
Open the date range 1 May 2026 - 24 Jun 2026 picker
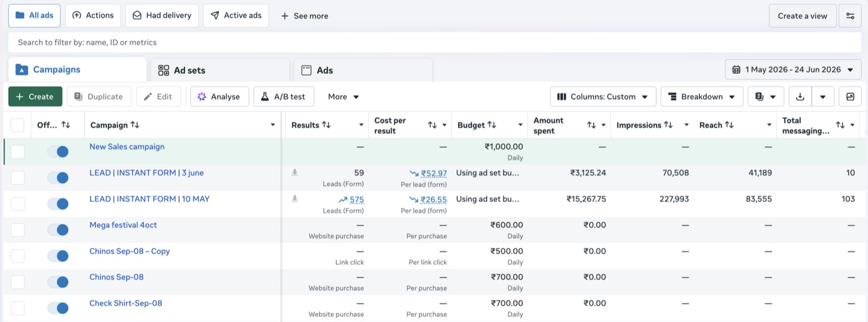tap(793, 69)
